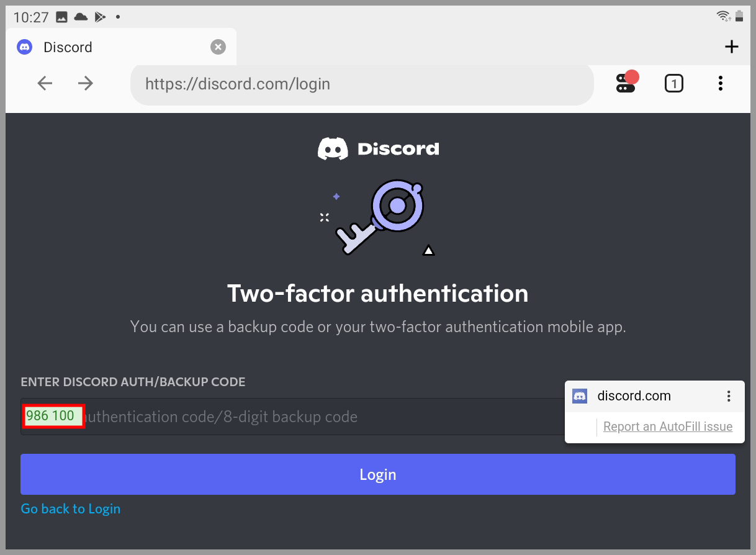Go forward in browser history
Image resolution: width=756 pixels, height=555 pixels.
coord(86,83)
